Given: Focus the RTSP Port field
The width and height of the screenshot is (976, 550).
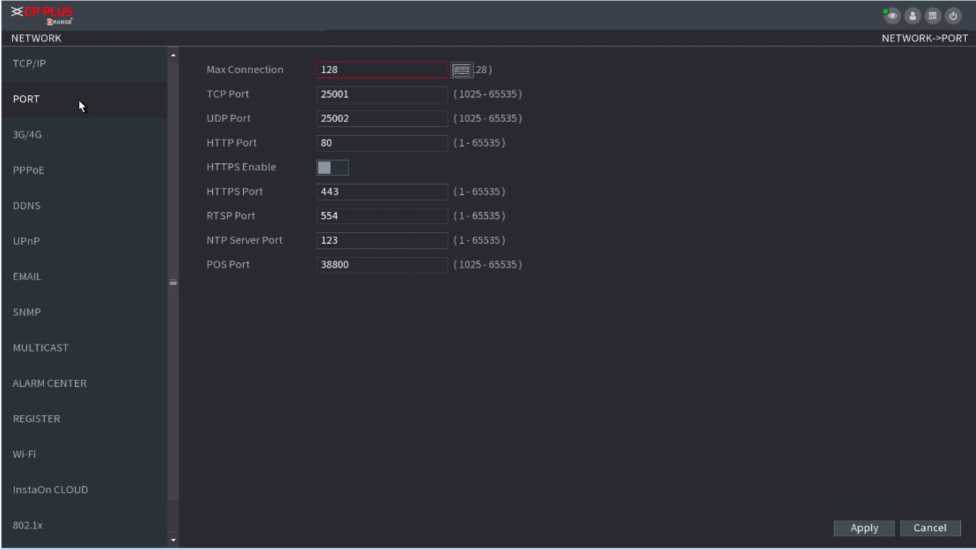Looking at the screenshot, I should (382, 216).
